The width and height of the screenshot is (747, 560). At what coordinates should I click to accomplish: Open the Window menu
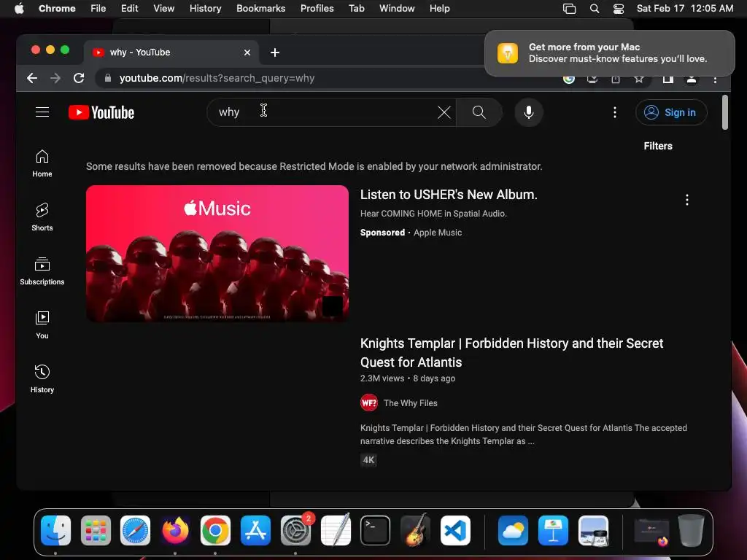point(397,9)
